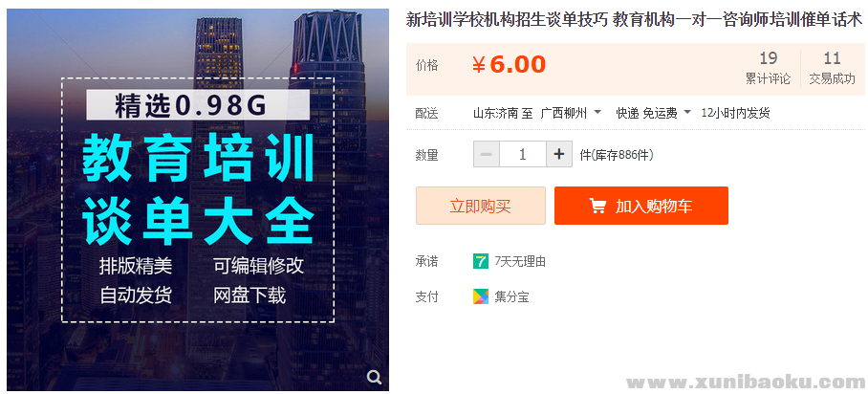Click the 集分宝 payment label
This screenshot has width=868, height=394.
[511, 296]
